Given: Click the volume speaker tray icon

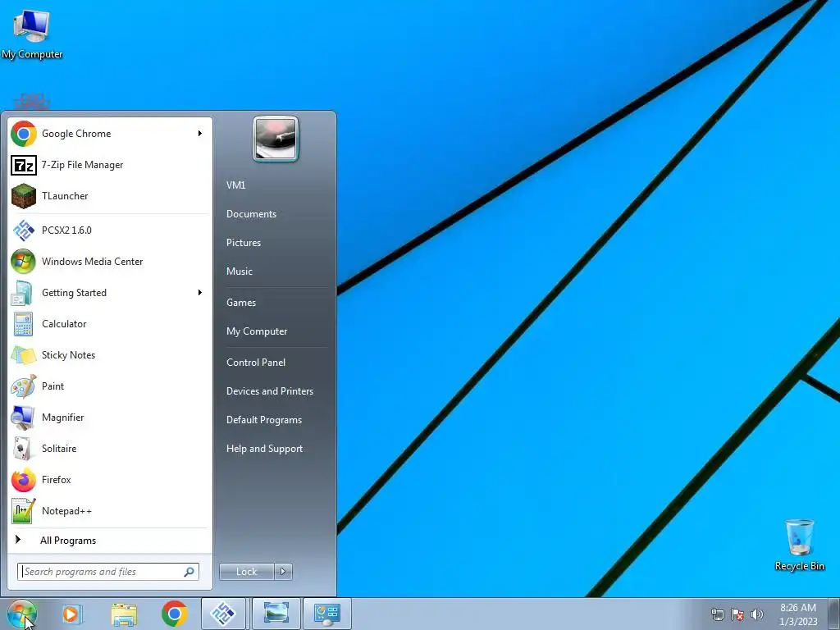Looking at the screenshot, I should pyautogui.click(x=757, y=614).
